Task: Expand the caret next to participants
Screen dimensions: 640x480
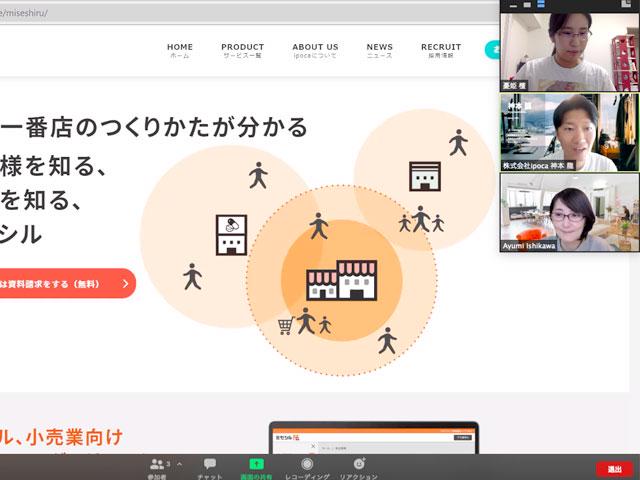Action: click(x=179, y=464)
